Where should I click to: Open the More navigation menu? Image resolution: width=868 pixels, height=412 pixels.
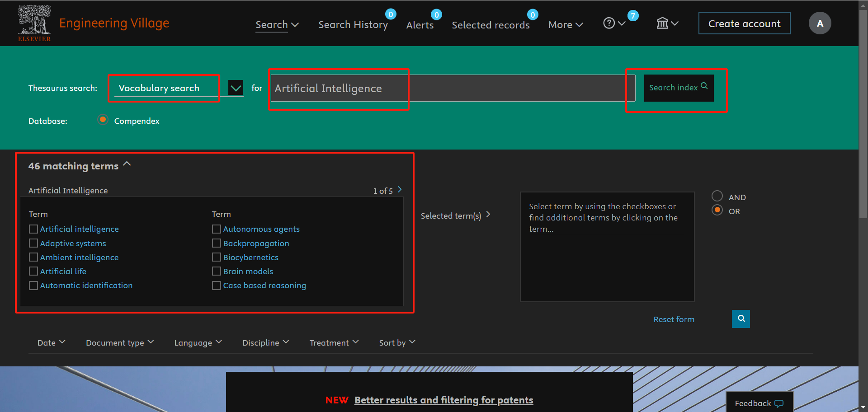click(x=566, y=25)
